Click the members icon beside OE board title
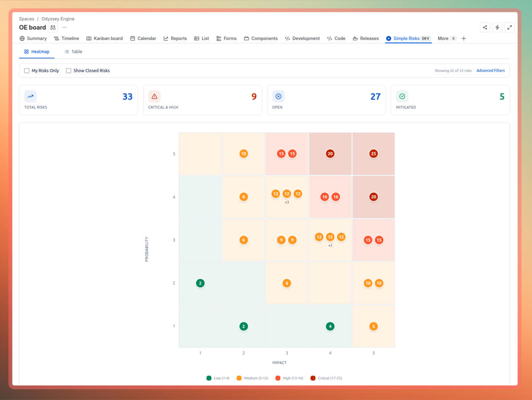The image size is (532, 400). click(52, 27)
